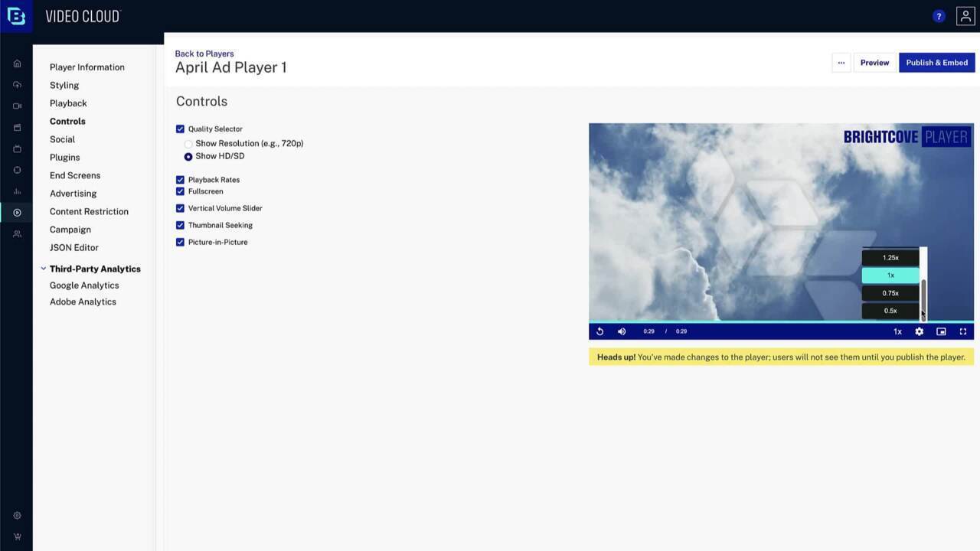Image resolution: width=980 pixels, height=551 pixels.
Task: Uncheck the Picture-in-Picture checkbox
Action: [180, 242]
